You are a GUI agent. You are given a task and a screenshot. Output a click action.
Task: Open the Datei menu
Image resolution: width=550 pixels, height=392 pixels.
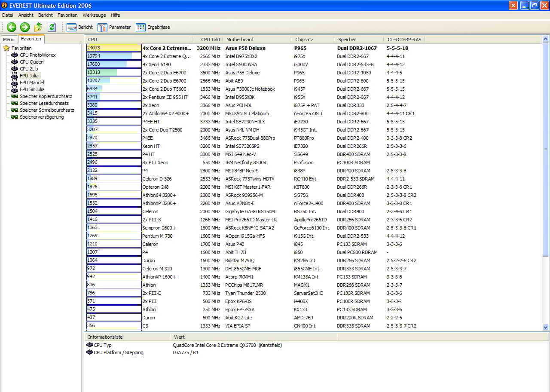[8, 15]
